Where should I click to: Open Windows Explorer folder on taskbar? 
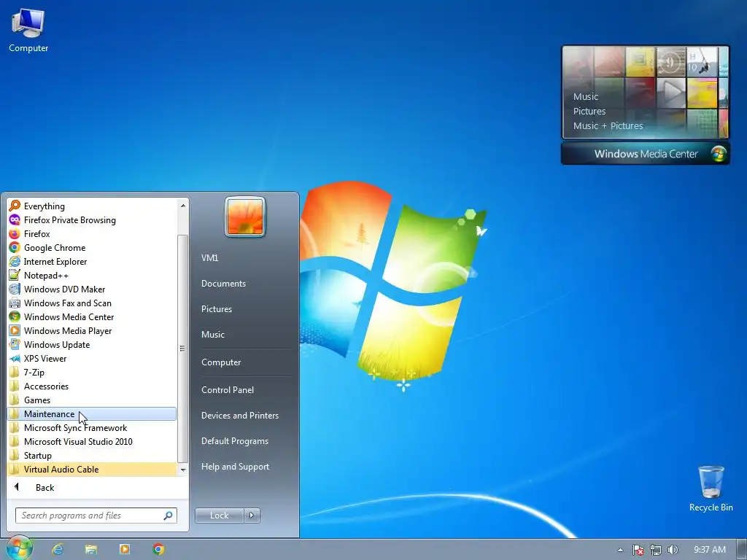click(x=91, y=549)
